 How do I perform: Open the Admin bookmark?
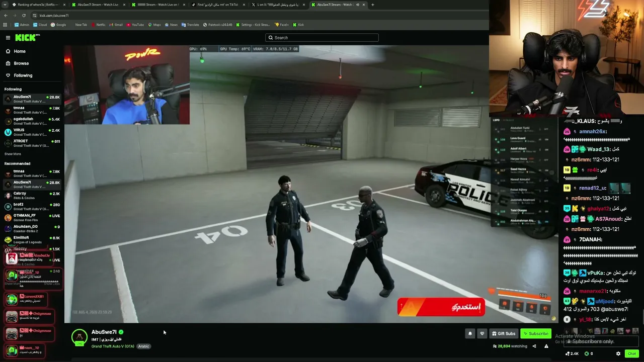point(22,25)
